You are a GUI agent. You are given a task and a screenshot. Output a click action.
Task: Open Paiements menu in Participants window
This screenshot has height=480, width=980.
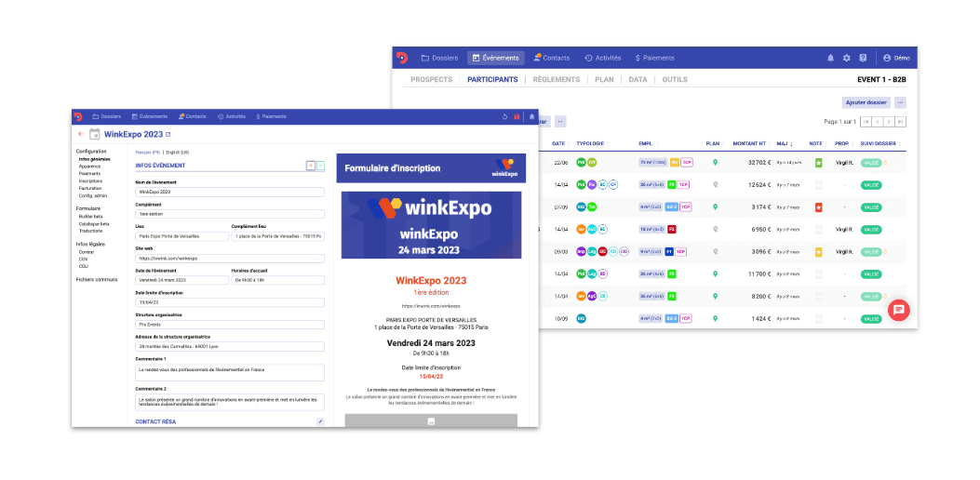pos(654,58)
